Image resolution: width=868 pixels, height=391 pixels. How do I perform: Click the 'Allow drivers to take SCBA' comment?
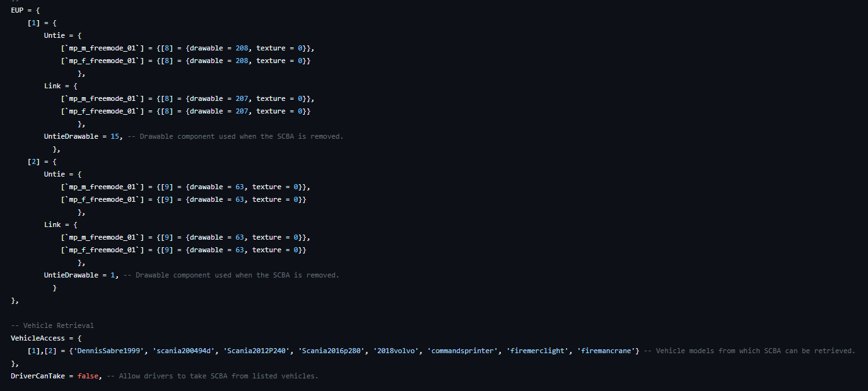coord(218,376)
